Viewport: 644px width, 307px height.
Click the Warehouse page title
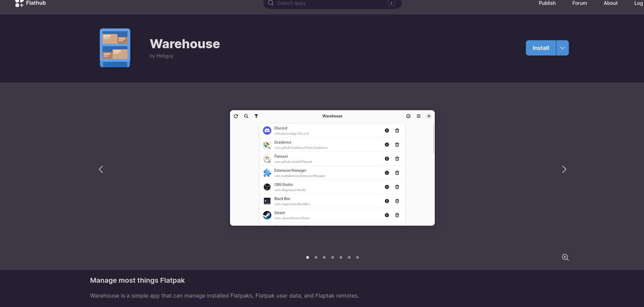pos(185,44)
